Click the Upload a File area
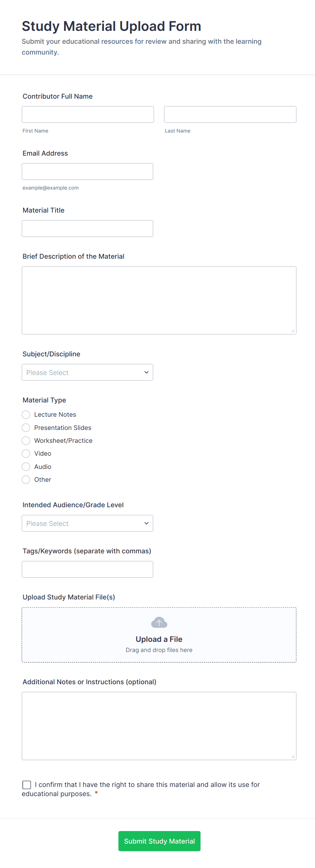The height and width of the screenshot is (868, 315). click(x=159, y=639)
